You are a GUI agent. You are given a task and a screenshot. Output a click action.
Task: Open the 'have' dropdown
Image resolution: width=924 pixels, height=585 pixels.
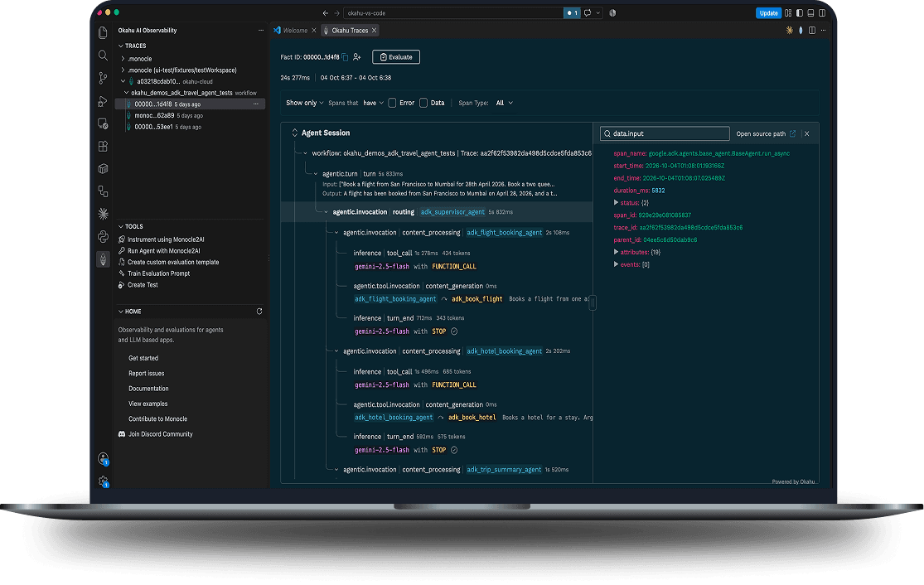pyautogui.click(x=373, y=103)
